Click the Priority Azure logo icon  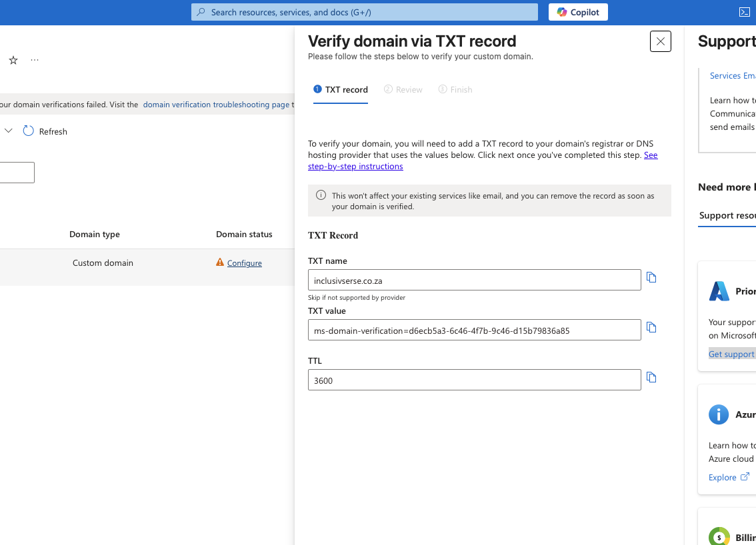pos(719,290)
